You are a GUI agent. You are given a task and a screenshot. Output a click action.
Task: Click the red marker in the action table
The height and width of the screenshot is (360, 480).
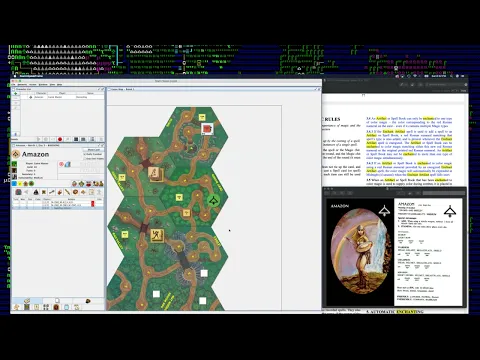coord(93,203)
